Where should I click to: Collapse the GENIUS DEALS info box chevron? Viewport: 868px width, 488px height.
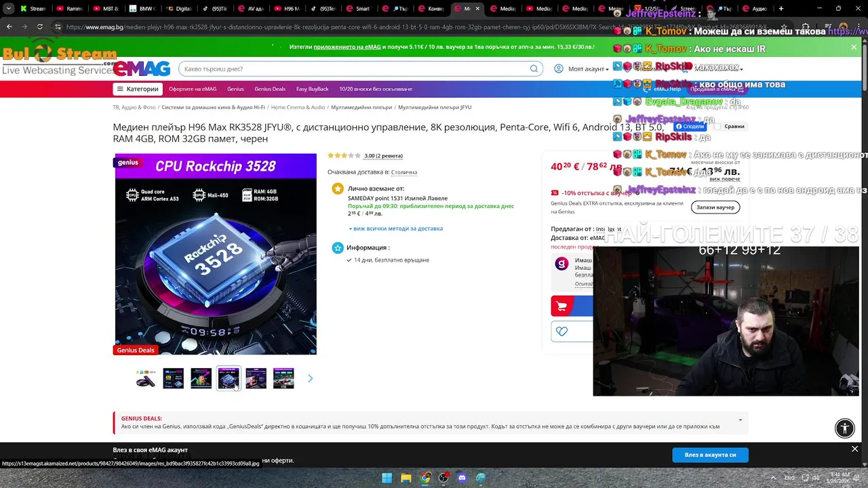coord(740,420)
